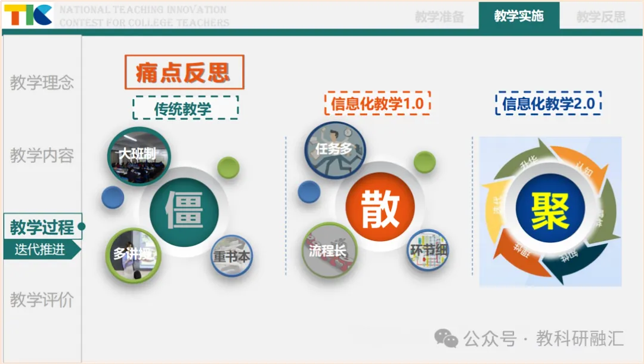This screenshot has width=644, height=364.
Task: Click the 重书本 photo circle
Action: [x=231, y=256]
